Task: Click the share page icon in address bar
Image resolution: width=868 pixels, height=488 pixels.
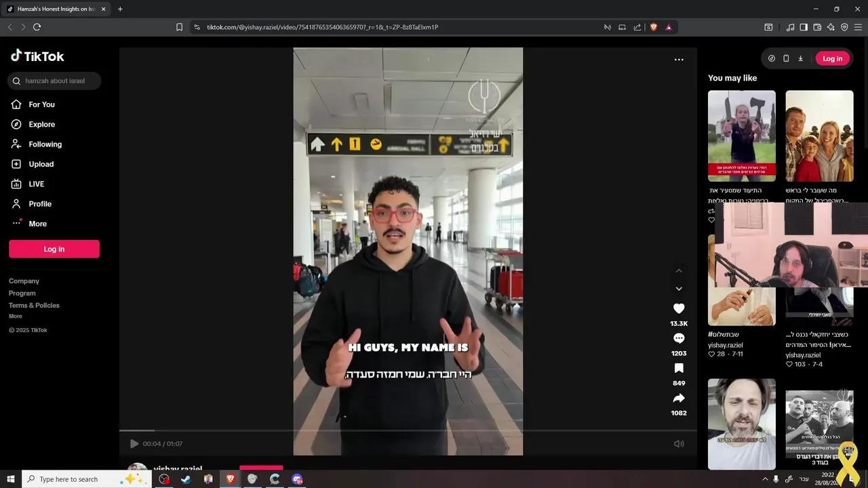Action: (637, 27)
